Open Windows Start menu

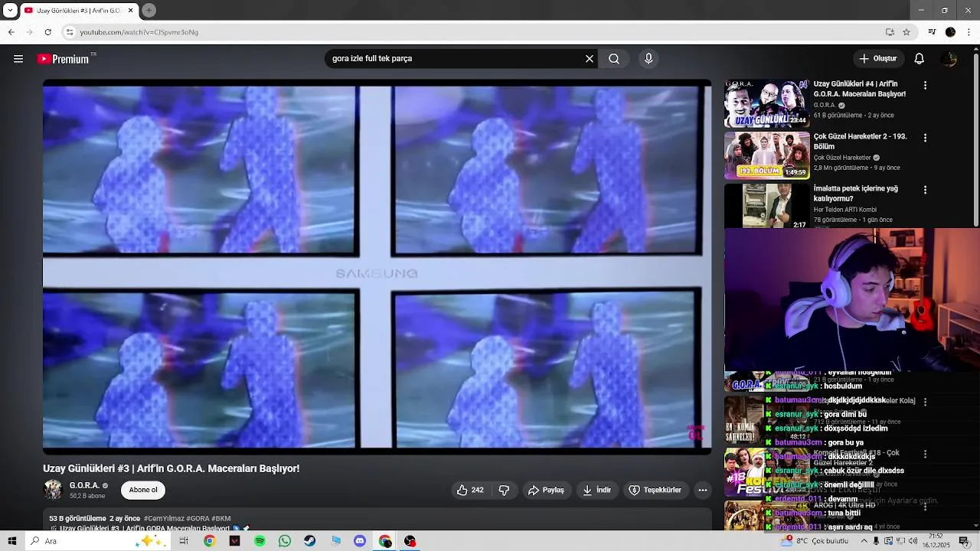coord(11,541)
